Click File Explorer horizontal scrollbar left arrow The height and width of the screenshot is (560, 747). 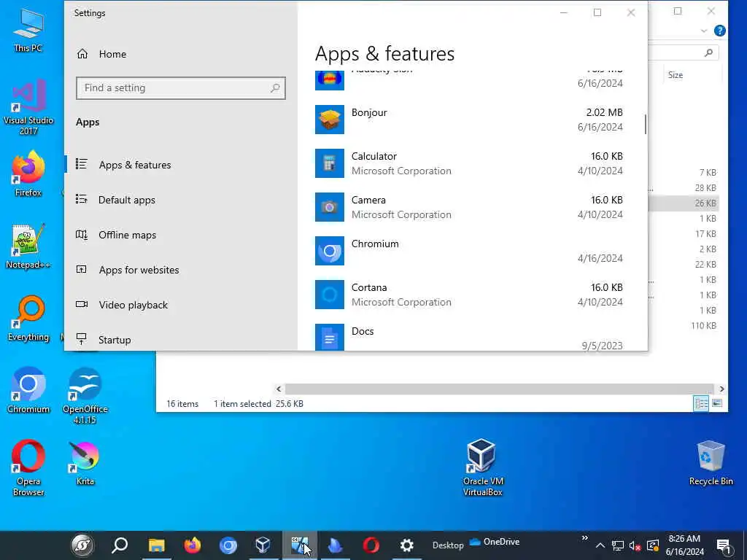tap(279, 389)
